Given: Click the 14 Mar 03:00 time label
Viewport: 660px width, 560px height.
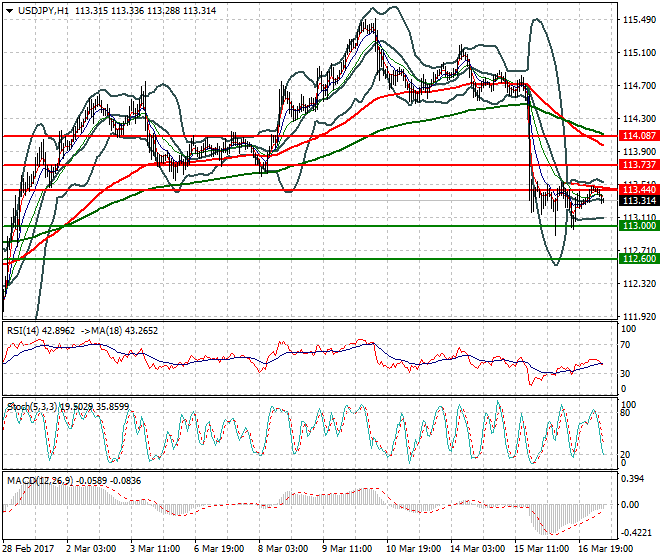Looking at the screenshot, I should point(477,549).
